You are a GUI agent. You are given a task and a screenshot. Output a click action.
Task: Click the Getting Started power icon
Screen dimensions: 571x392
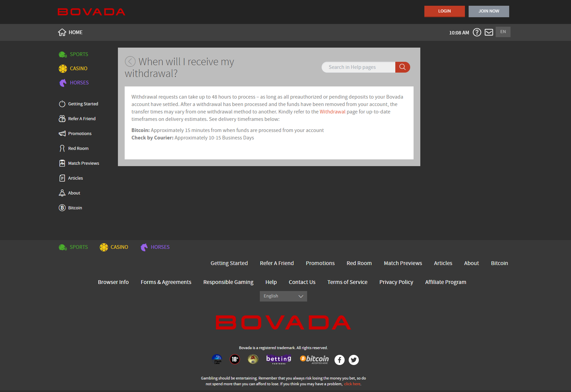click(62, 104)
